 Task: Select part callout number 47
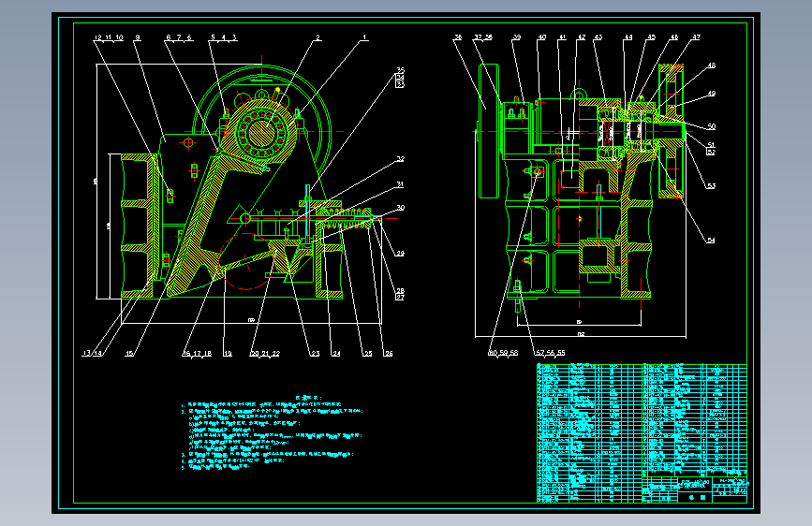697,37
